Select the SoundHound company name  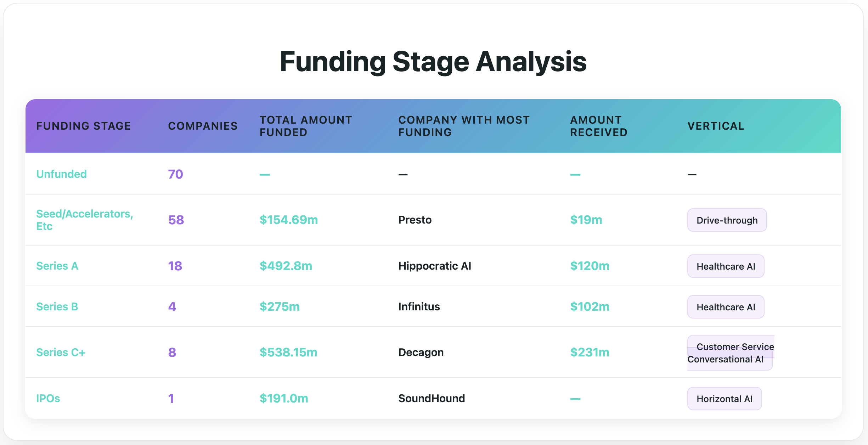coord(432,398)
